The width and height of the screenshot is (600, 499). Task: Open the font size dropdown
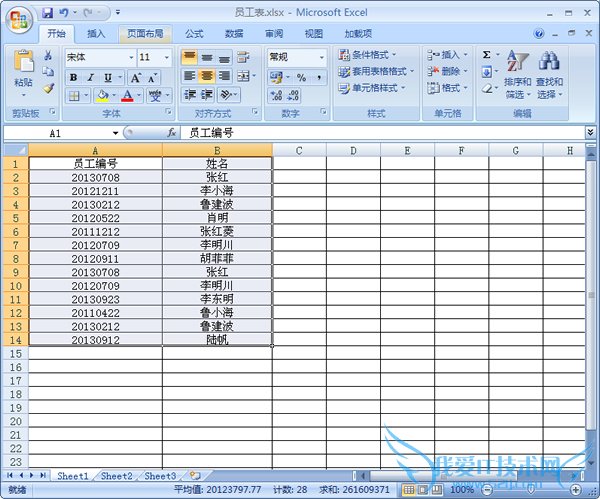(167, 57)
